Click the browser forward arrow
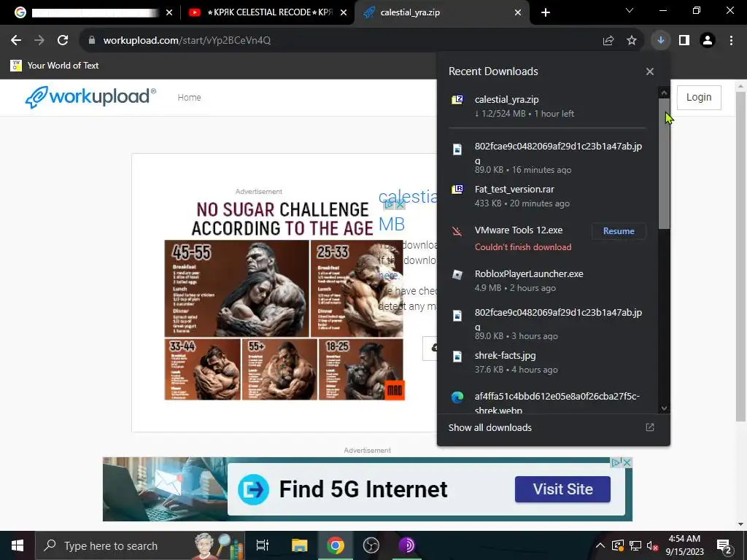The image size is (747, 560). tap(39, 41)
